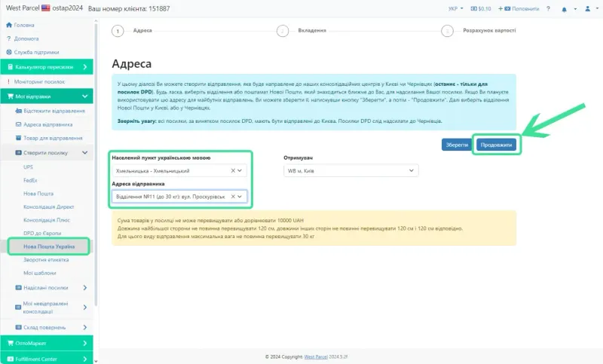Select UPS shipping option
Image resolution: width=603 pixels, height=364 pixels.
point(28,167)
